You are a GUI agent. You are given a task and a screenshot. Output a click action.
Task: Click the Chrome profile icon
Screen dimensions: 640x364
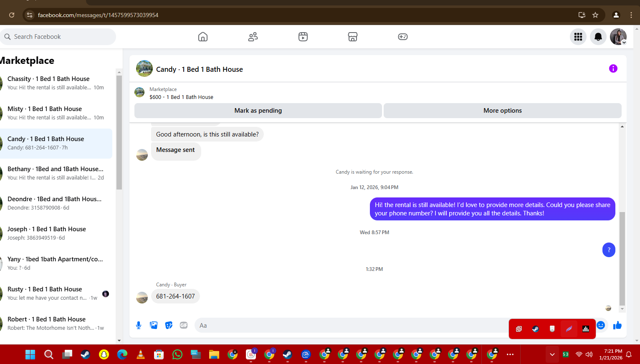click(616, 15)
